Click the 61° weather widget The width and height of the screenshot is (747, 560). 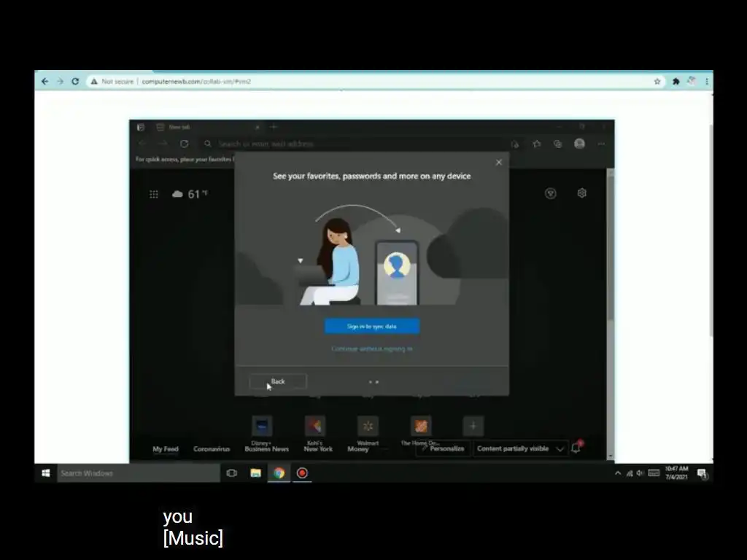coord(190,194)
